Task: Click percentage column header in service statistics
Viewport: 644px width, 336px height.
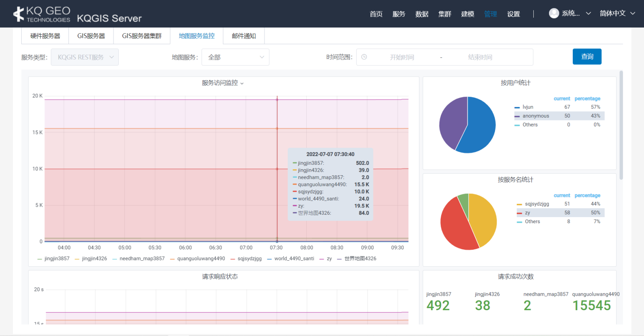Action: 587,195
